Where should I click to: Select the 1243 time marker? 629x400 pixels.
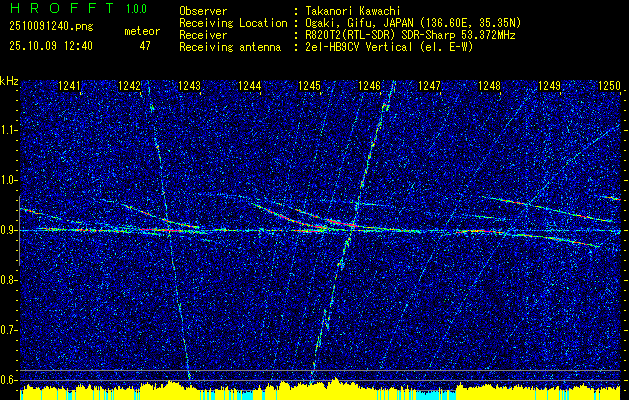pos(190,87)
